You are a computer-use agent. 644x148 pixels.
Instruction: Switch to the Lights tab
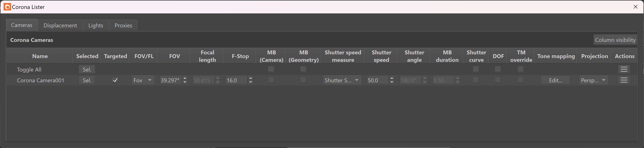pyautogui.click(x=95, y=25)
